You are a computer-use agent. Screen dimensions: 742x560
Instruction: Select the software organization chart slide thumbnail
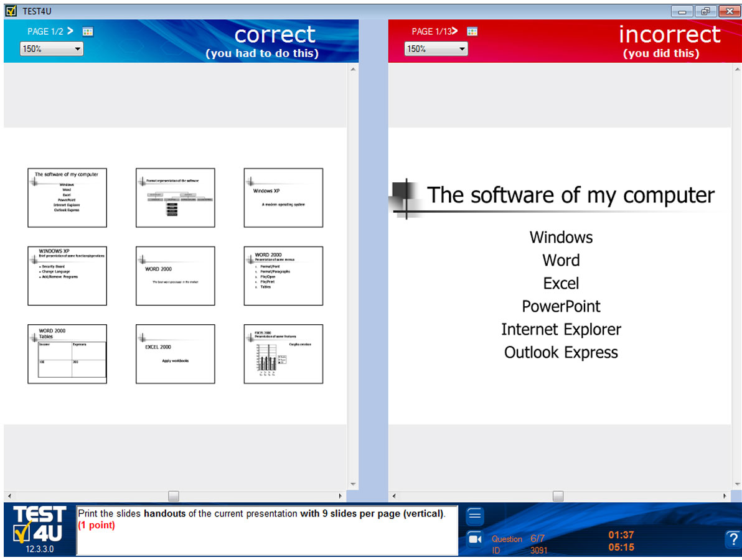click(175, 198)
